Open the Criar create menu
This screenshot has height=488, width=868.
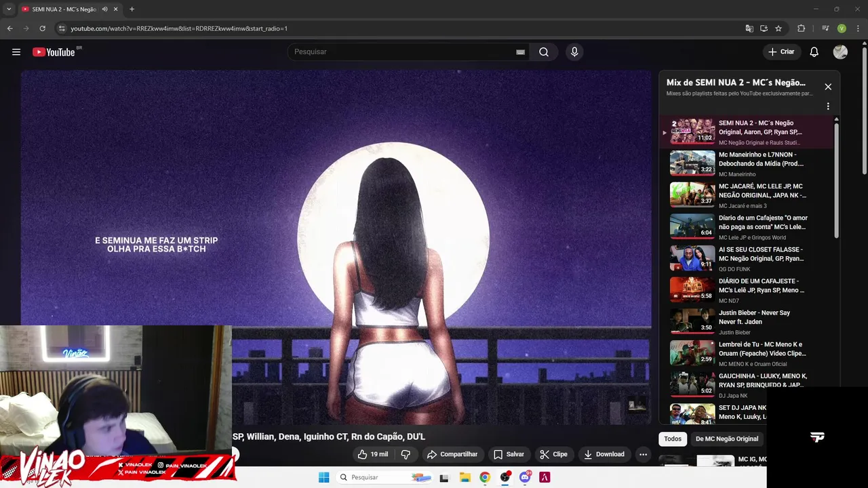781,52
